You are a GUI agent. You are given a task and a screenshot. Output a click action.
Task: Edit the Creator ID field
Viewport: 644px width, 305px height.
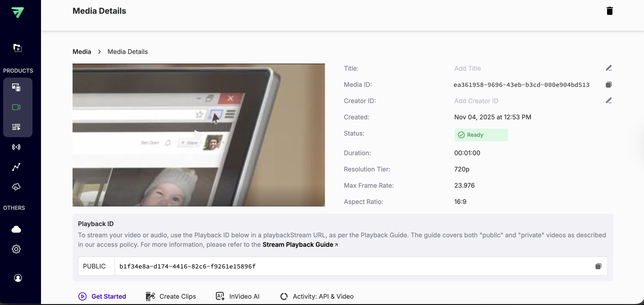[x=609, y=101]
